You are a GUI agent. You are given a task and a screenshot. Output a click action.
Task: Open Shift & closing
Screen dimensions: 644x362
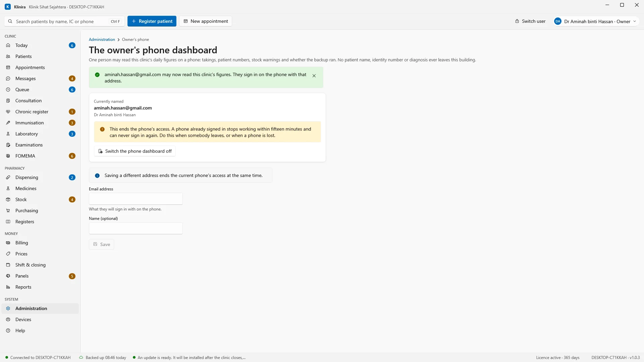coord(40,265)
